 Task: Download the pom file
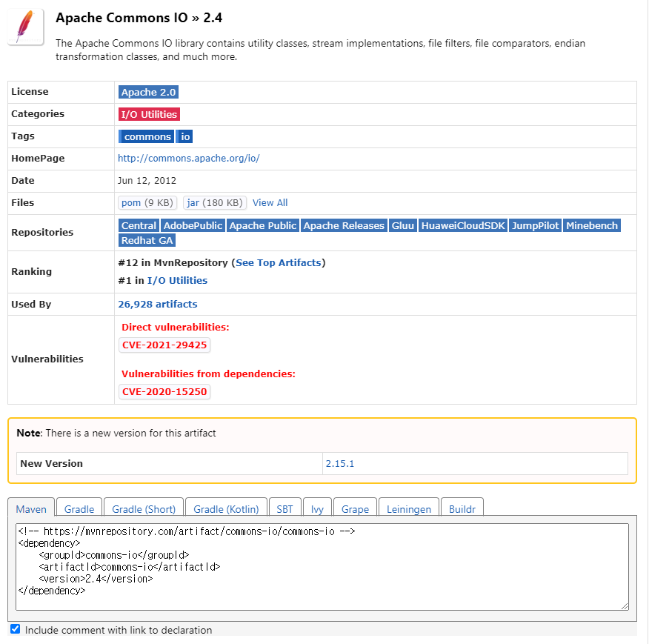tap(147, 202)
